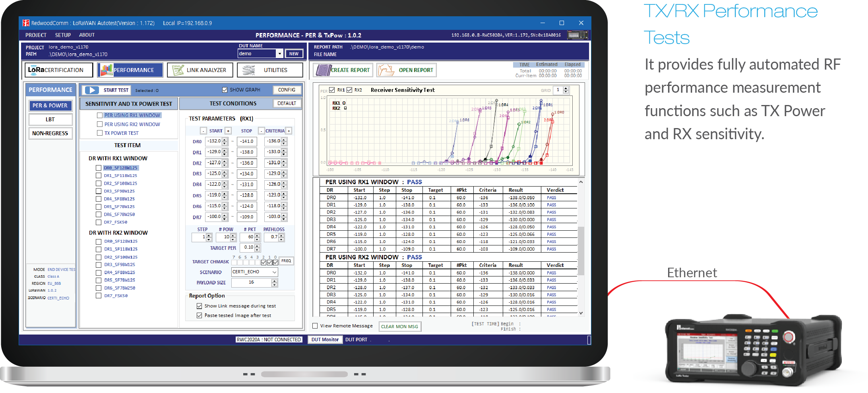The height and width of the screenshot is (393, 868).
Task: Click the CONFIG button
Action: pos(287,90)
